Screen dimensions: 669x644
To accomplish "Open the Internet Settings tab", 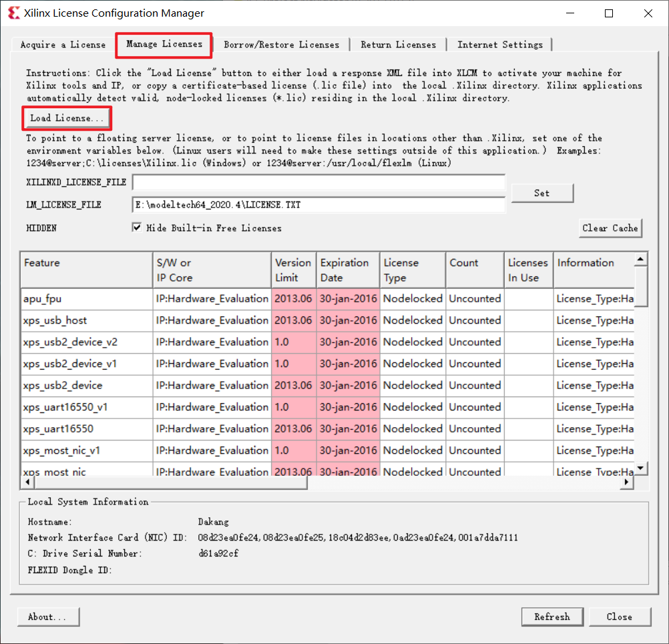I will [x=500, y=45].
